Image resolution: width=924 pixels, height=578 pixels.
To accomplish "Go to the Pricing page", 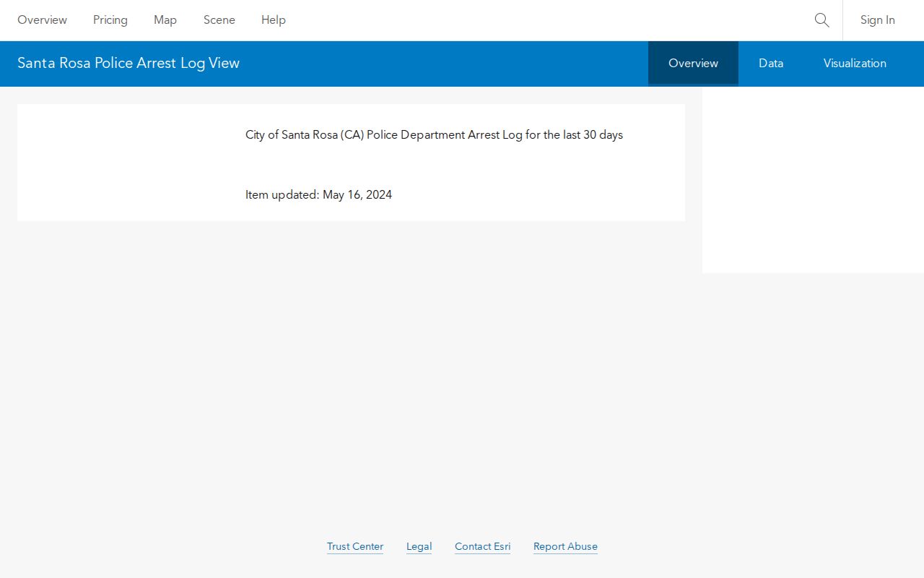I will click(110, 20).
